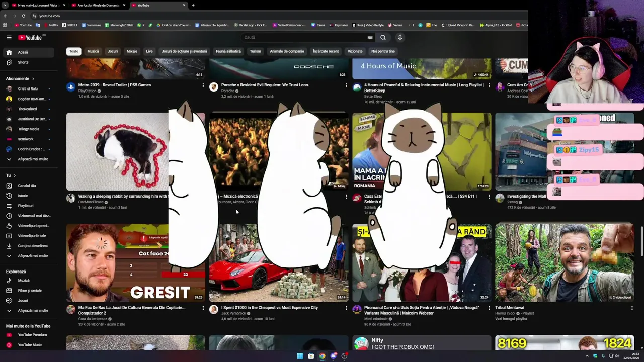
Task: Open the Tribul Mentawai playlist thumbnail
Action: pos(565,262)
